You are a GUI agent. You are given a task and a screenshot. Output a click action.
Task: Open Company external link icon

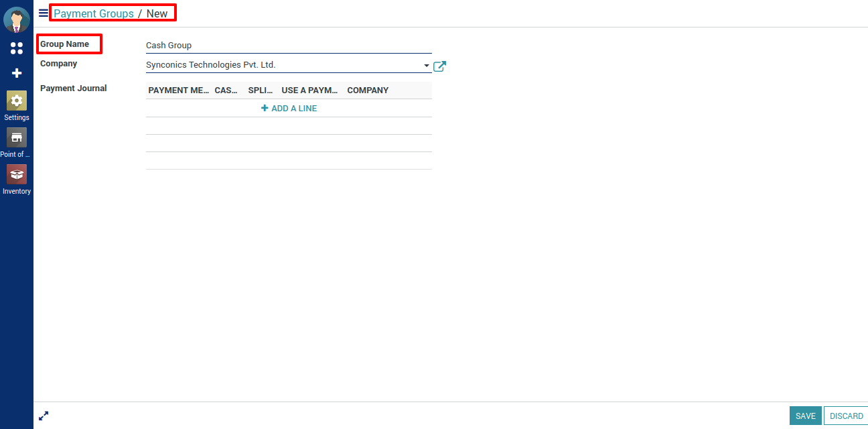point(439,66)
